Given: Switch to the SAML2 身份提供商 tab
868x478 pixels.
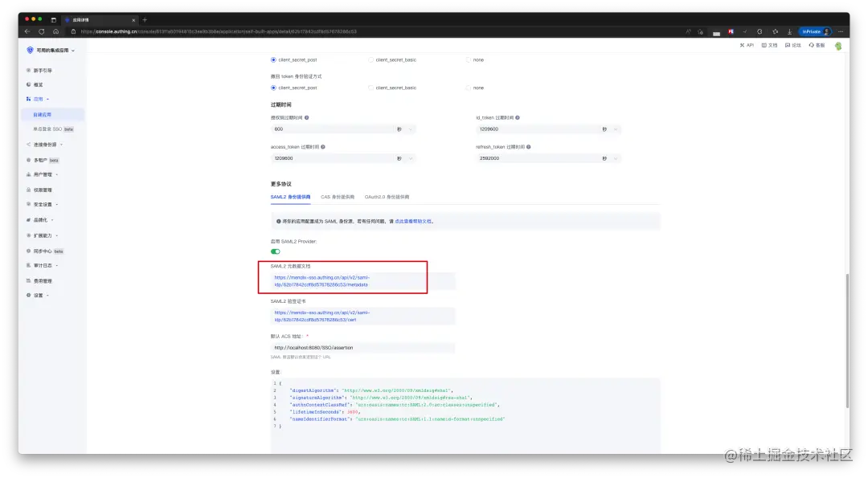Looking at the screenshot, I should click(290, 197).
